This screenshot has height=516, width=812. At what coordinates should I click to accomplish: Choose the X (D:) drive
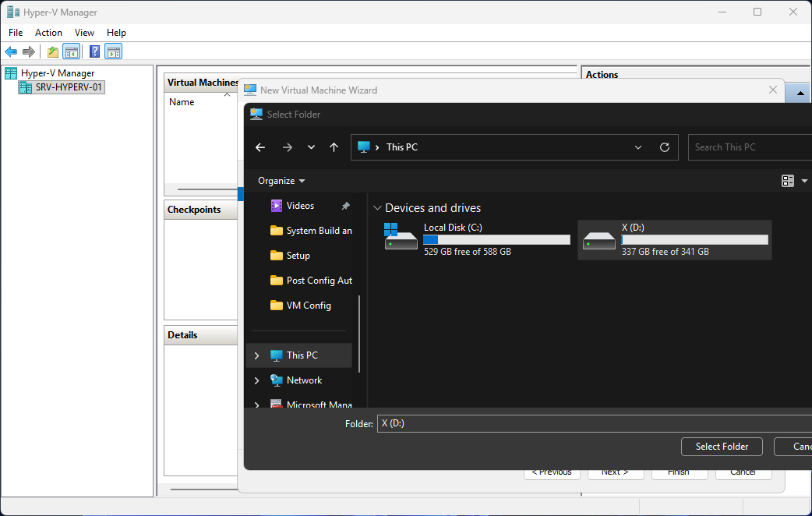[674, 239]
